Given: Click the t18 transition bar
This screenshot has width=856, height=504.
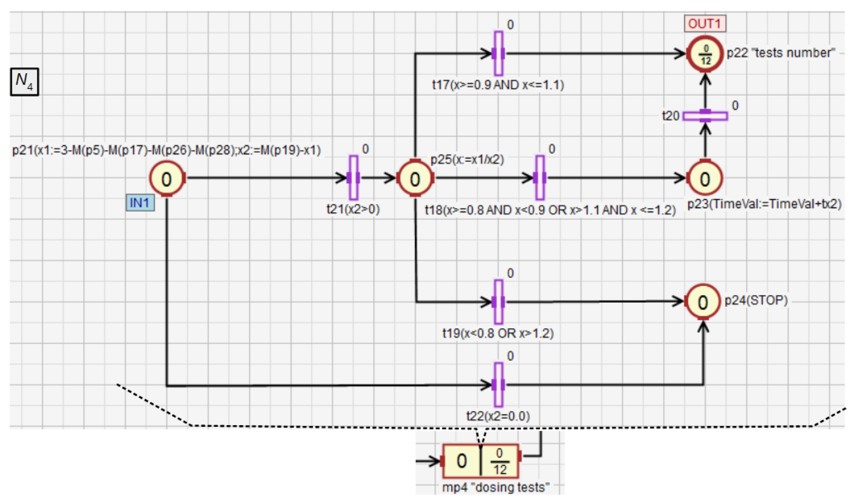Looking at the screenshot, I should pyautogui.click(x=540, y=178).
